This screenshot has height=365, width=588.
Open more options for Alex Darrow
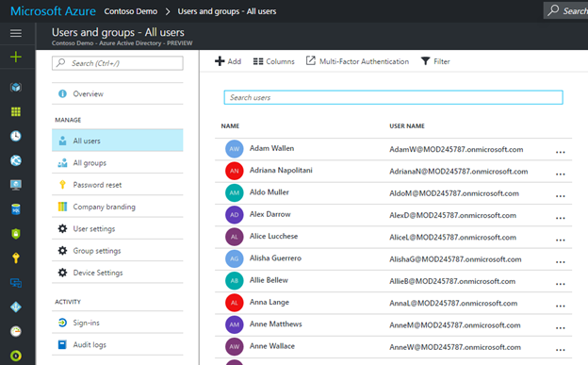pos(561,218)
